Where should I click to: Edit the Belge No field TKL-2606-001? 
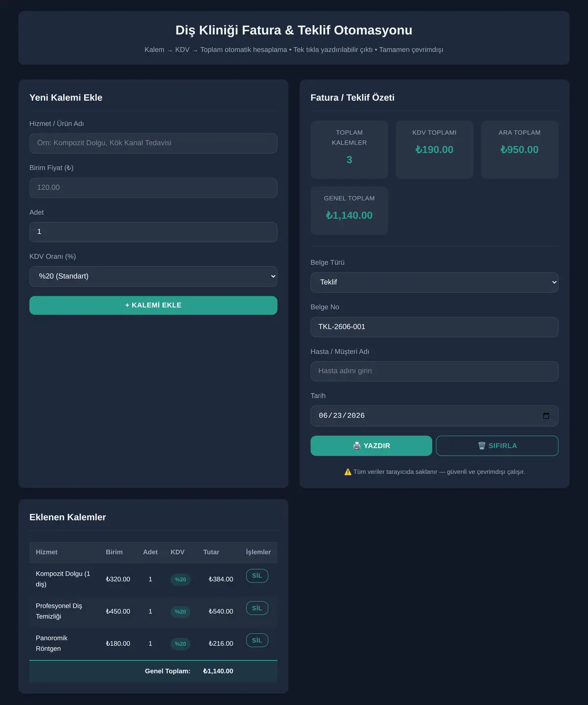434,327
